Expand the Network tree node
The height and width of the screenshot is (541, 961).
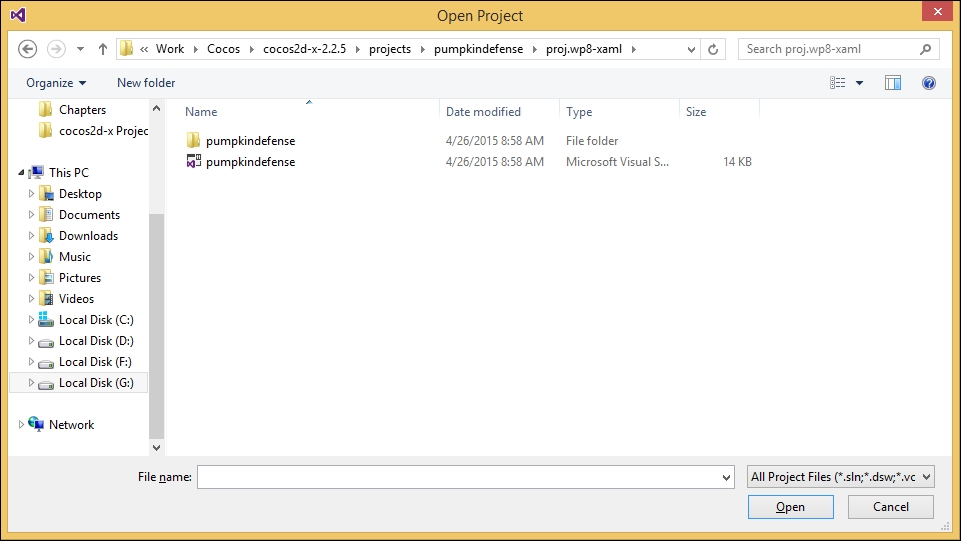[x=21, y=425]
